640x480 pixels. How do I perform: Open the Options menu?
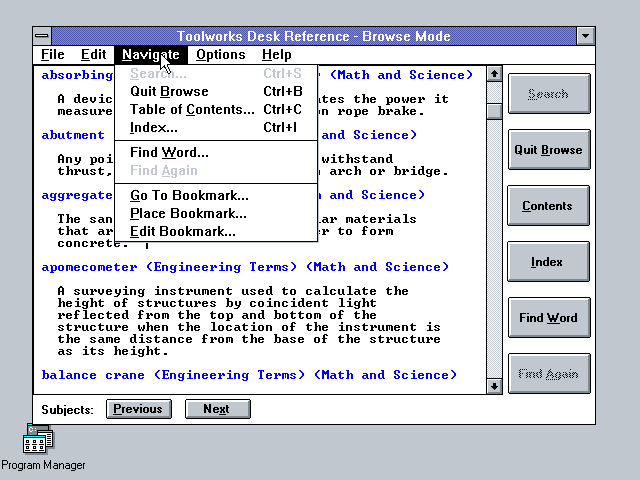point(221,54)
